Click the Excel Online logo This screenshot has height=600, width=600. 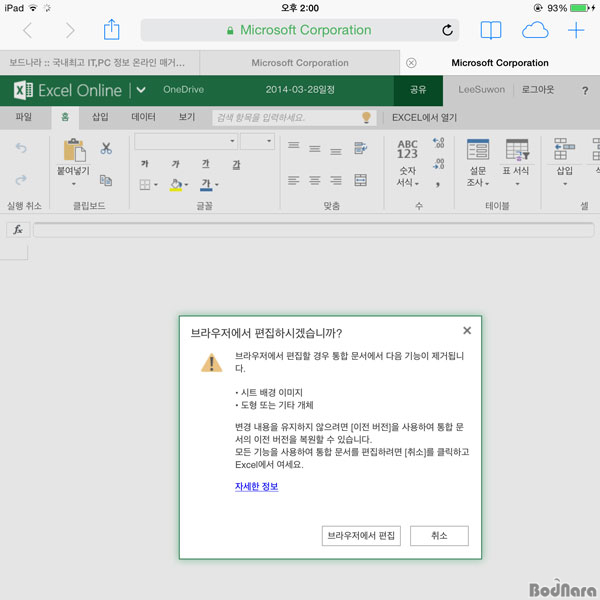[x=68, y=90]
